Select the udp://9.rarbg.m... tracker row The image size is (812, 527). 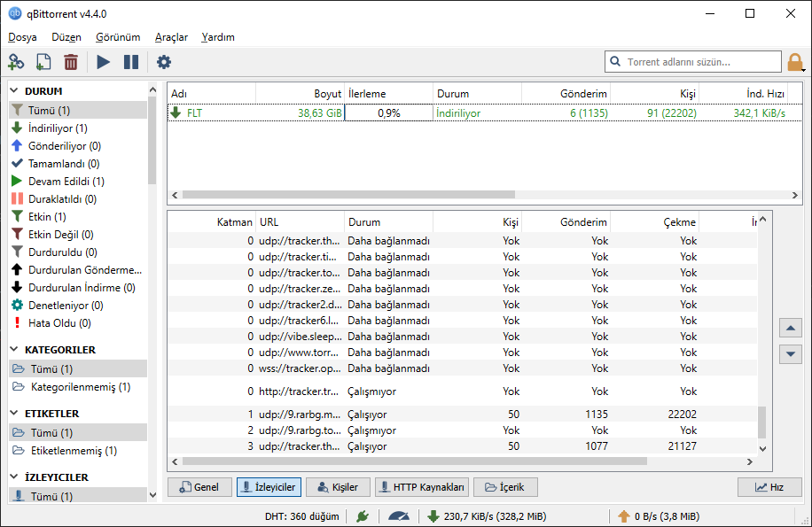(462, 415)
